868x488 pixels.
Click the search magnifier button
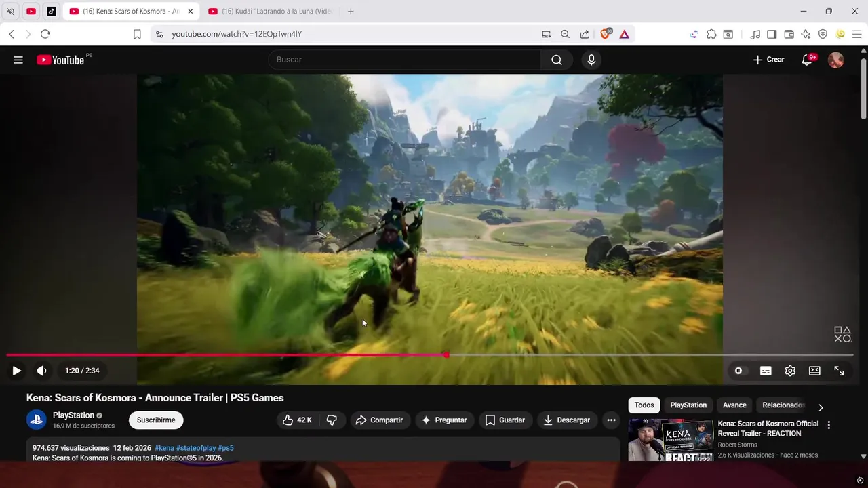(557, 60)
